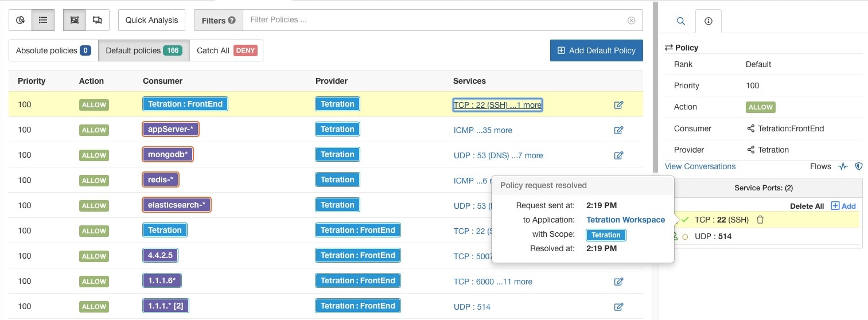
Task: Click the shield icon next to Flows
Action: [x=859, y=166]
